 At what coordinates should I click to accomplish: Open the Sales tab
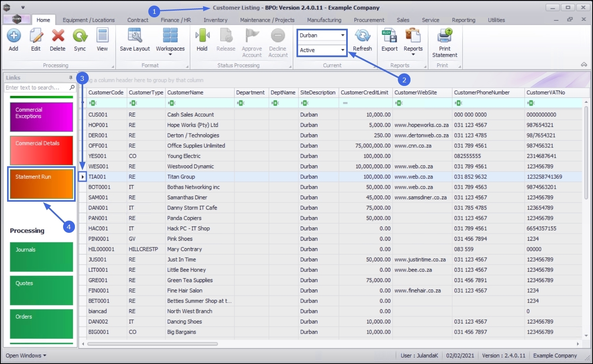point(403,20)
